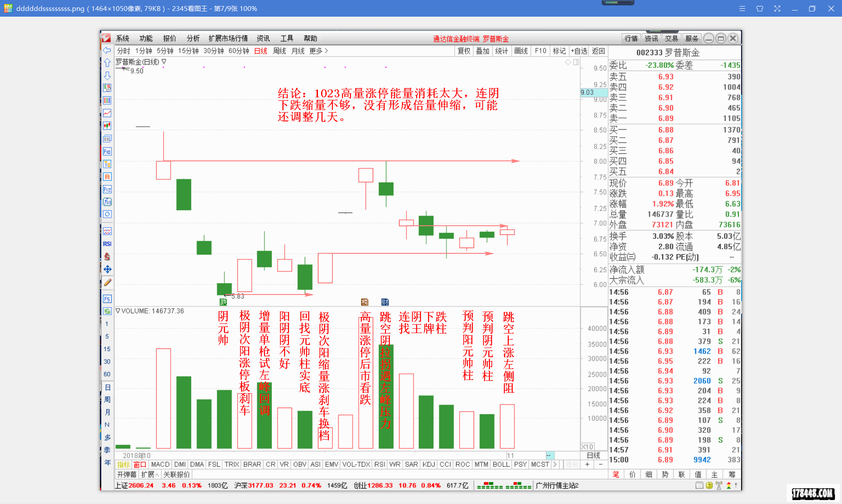
Task: Switch to the MACD indicator tab
Action: pyautogui.click(x=160, y=465)
